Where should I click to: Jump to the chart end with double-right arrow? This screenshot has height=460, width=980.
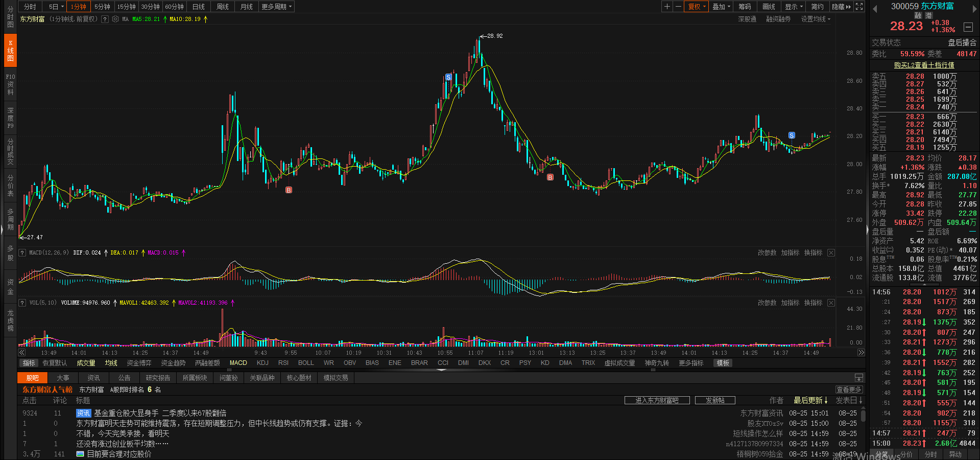point(861,353)
